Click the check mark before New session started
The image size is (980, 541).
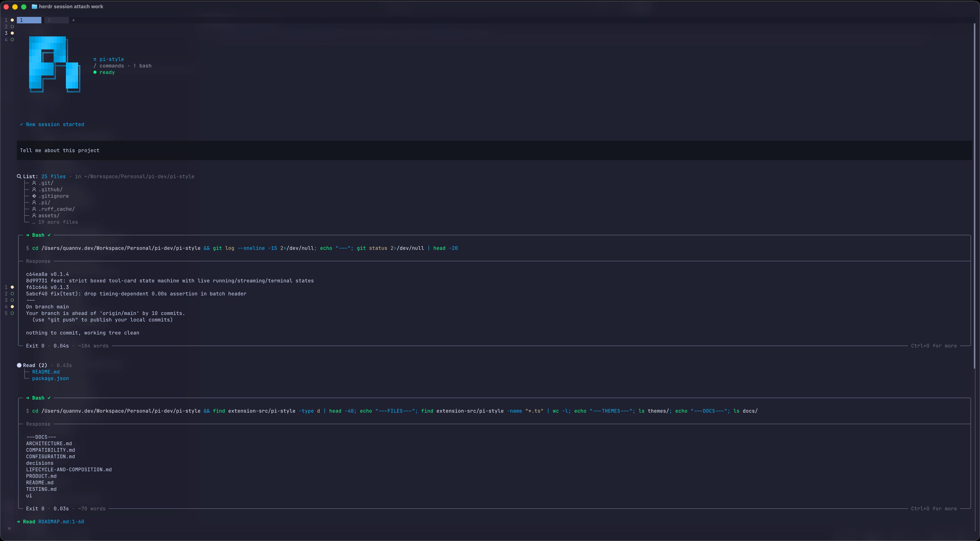point(21,124)
